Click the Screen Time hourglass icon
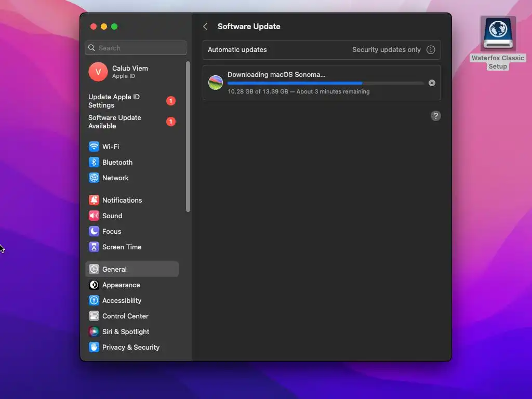Viewport: 532px width, 399px height. coord(94,247)
